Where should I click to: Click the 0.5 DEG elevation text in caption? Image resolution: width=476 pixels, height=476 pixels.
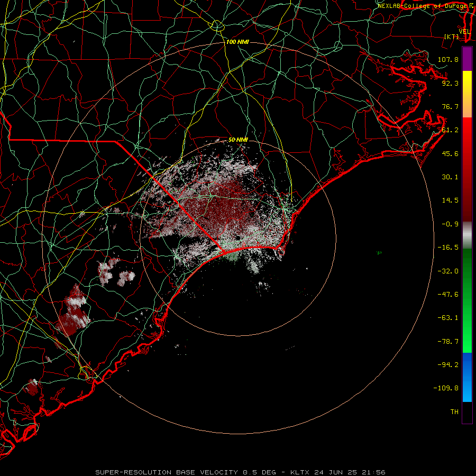click(259, 472)
